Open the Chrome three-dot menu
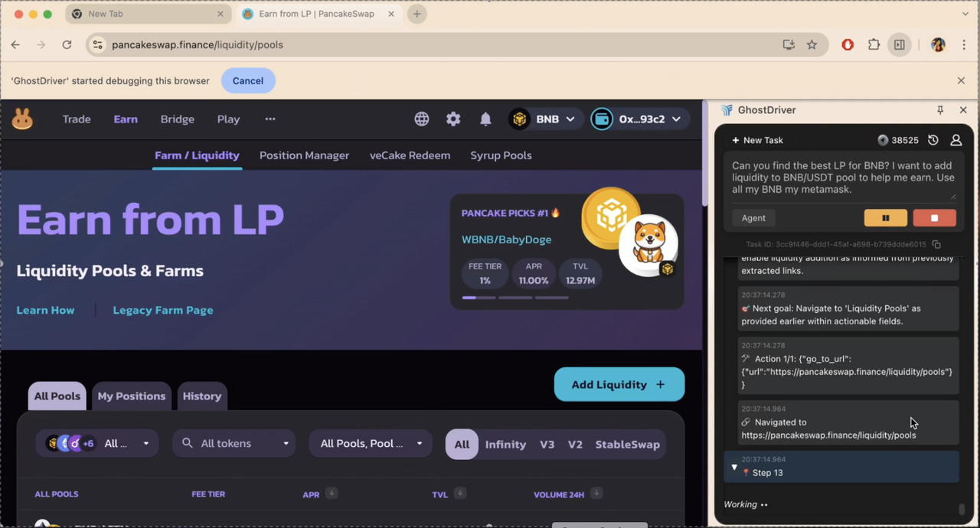The image size is (980, 528). 964,45
